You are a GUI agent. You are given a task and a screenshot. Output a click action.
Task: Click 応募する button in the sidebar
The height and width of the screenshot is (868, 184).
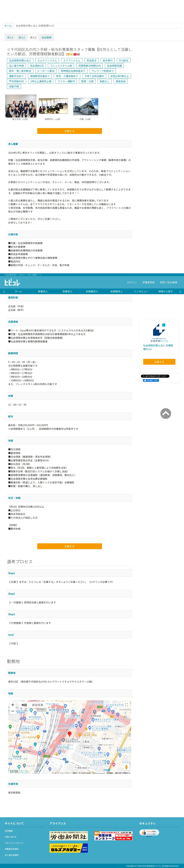pos(159,362)
